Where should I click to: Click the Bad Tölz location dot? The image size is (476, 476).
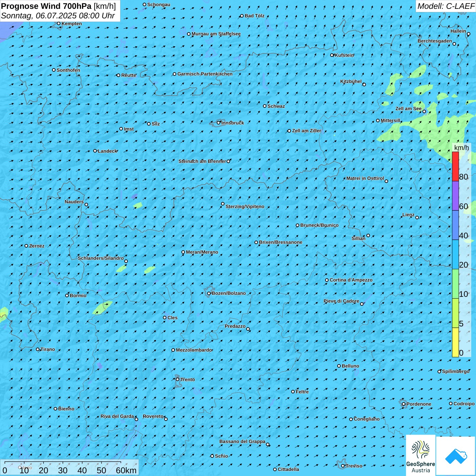tap(242, 16)
